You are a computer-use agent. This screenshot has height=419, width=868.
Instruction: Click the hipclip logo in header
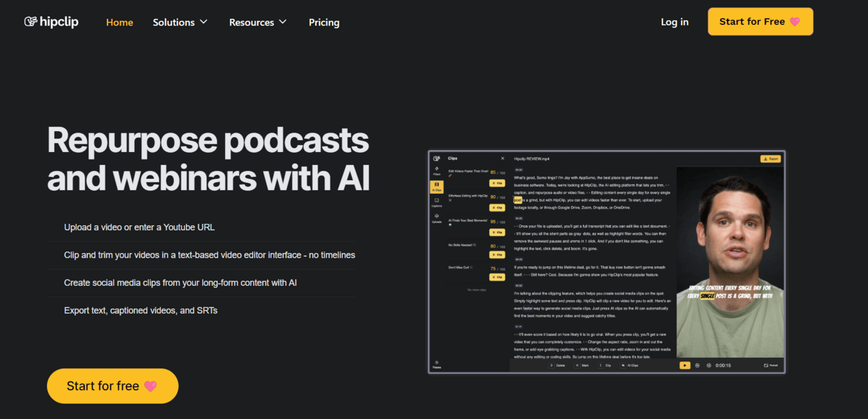[52, 22]
